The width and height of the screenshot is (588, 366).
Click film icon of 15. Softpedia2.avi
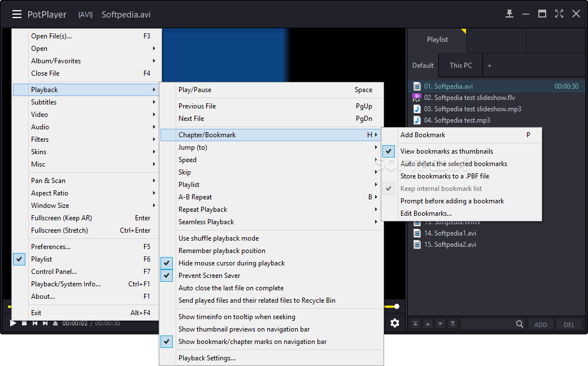point(417,245)
